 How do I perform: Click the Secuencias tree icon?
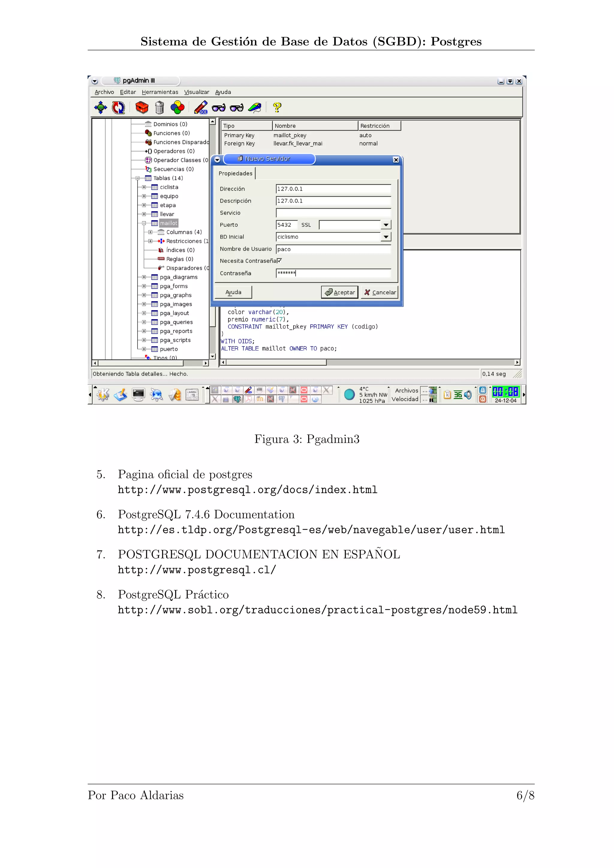point(148,169)
